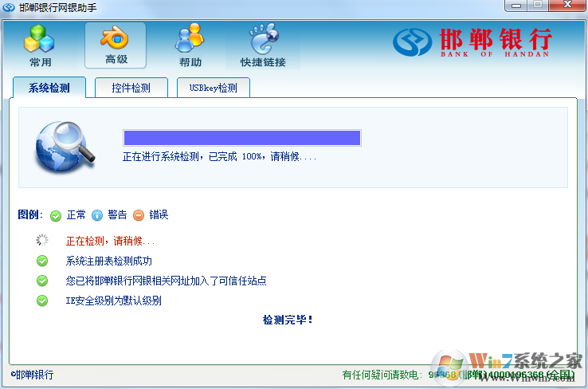Click the orange 错误 legend icon
Screen dimensions: 588x389
pyautogui.click(x=139, y=215)
